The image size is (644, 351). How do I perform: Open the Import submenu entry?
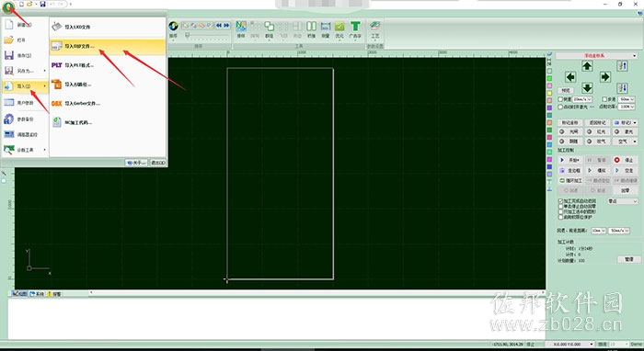[24, 86]
